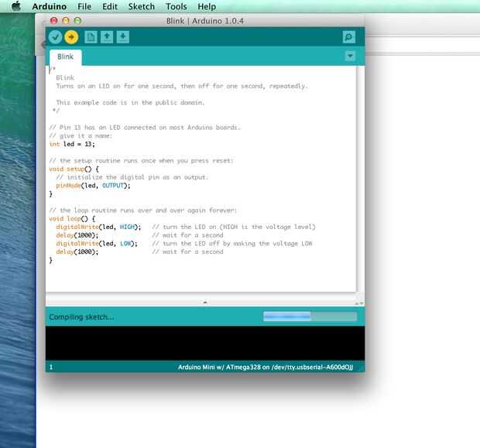Click the comment '// the loop routine runs over'
480x448 pixels.
coord(143,210)
